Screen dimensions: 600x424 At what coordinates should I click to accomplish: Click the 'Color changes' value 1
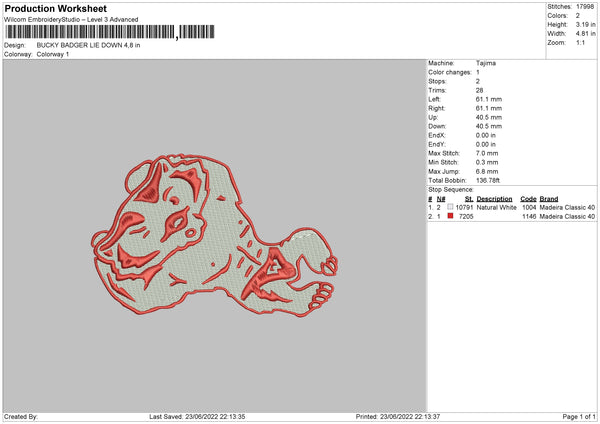coord(478,72)
